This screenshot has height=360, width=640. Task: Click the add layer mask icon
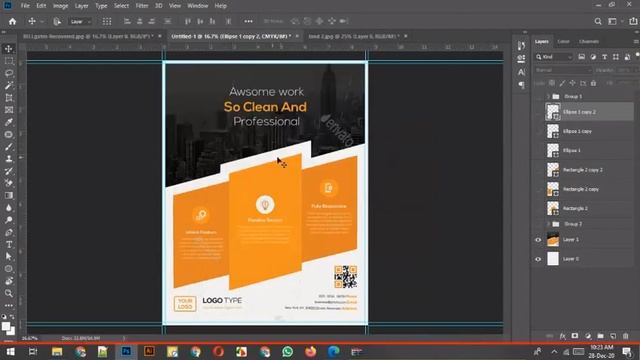tap(575, 336)
